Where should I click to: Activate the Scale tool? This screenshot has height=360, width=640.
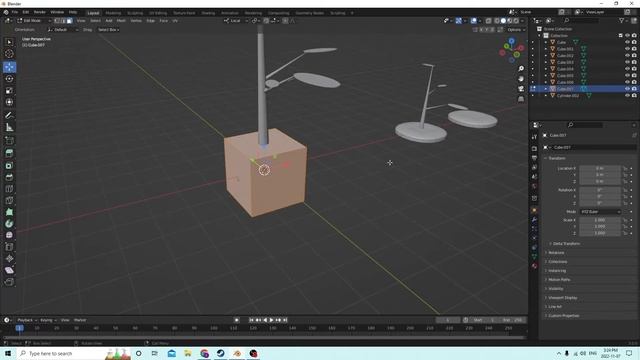coord(9,91)
